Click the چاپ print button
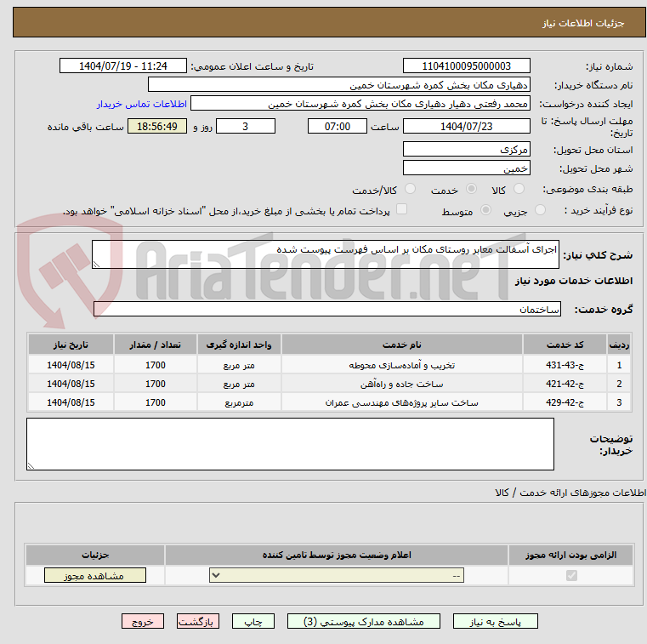Image resolution: width=647 pixels, height=644 pixels. 253,621
